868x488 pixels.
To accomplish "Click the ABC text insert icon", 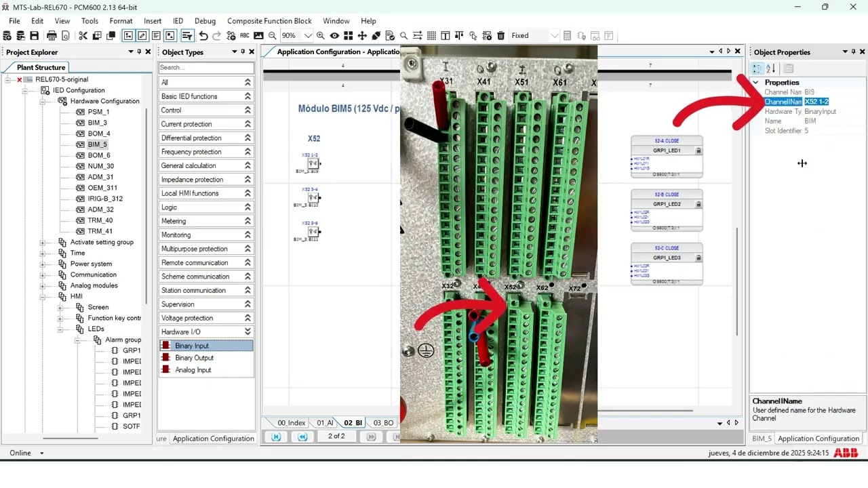I will click(x=245, y=36).
